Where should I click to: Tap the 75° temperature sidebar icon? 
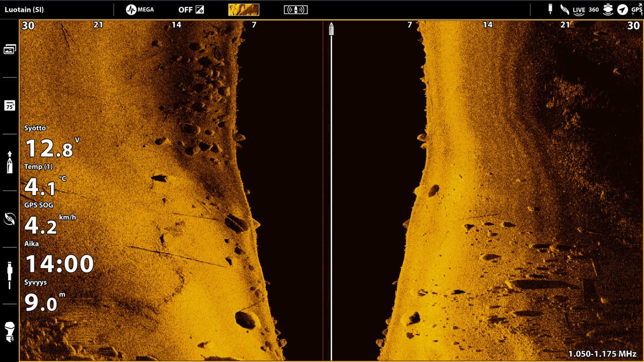click(x=10, y=106)
